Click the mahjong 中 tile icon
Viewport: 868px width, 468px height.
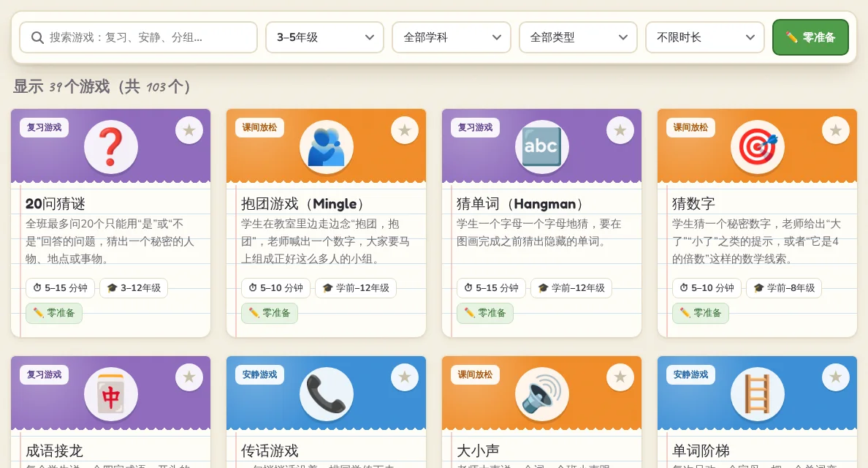111,394
